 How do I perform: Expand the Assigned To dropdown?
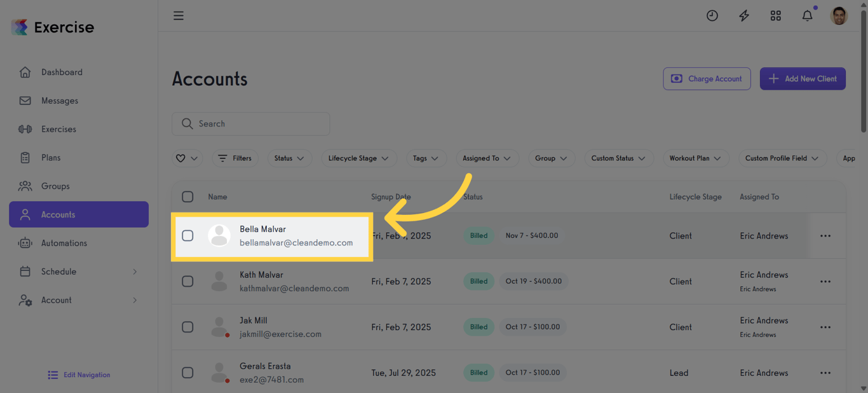click(487, 158)
